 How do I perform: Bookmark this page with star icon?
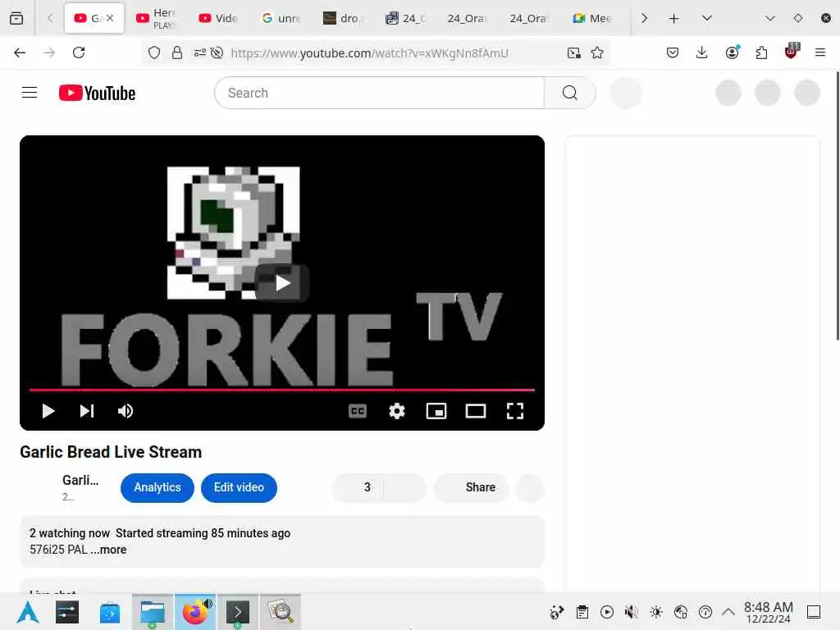click(597, 52)
